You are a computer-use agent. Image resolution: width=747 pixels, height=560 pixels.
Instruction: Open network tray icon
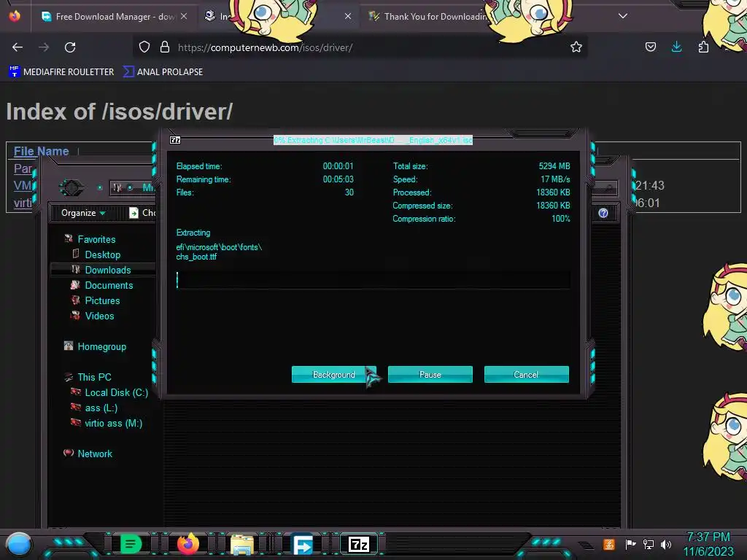649,544
